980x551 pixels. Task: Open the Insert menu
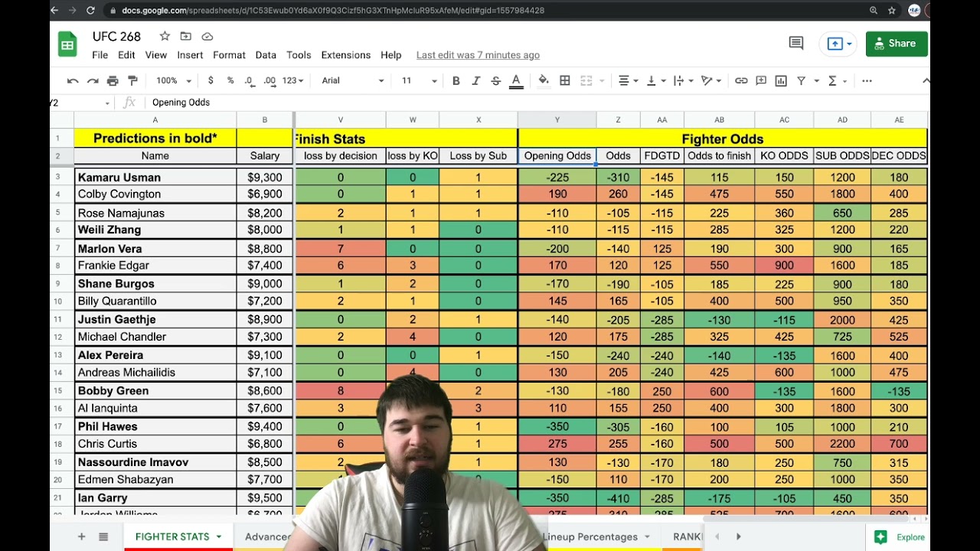point(190,55)
